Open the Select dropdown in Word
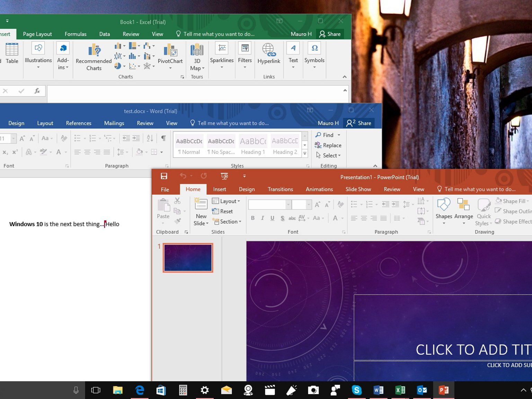The height and width of the screenshot is (399, 532). point(328,156)
